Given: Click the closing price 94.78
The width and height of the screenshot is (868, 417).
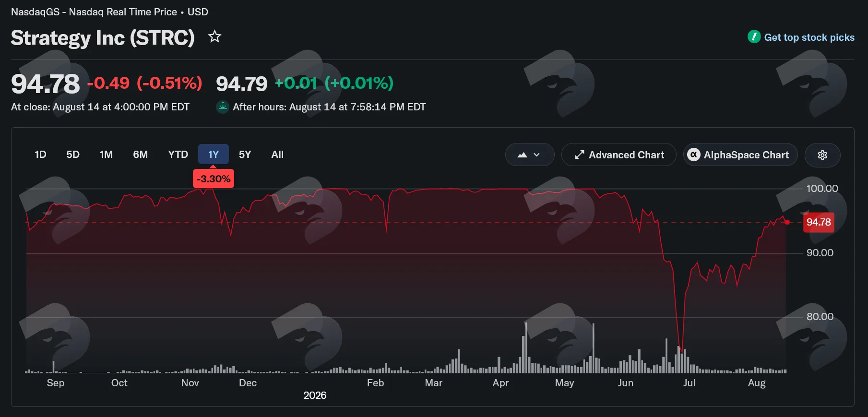Looking at the screenshot, I should point(46,84).
